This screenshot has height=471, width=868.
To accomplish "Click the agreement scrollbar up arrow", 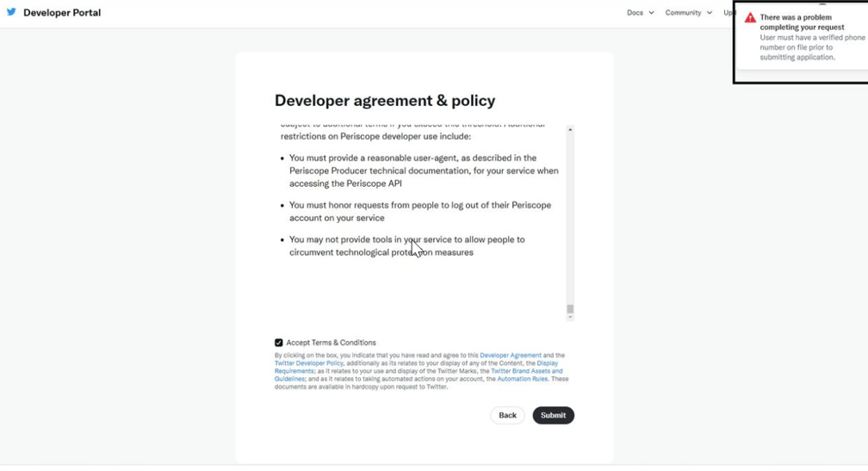I will coord(570,129).
